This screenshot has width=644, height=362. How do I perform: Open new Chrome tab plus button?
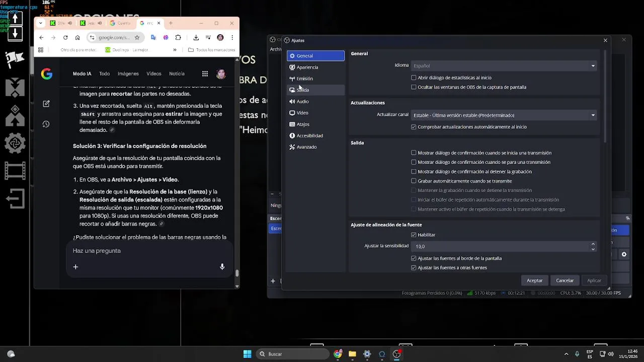tap(171, 23)
